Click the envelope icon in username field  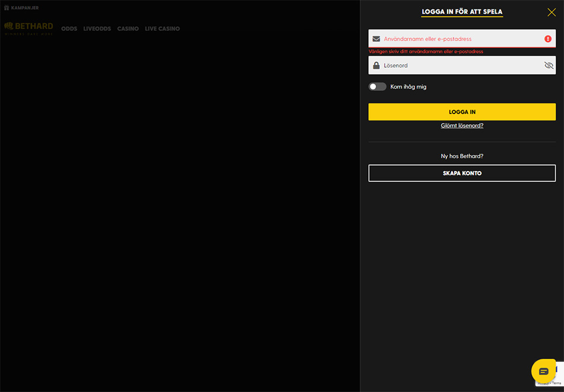376,39
